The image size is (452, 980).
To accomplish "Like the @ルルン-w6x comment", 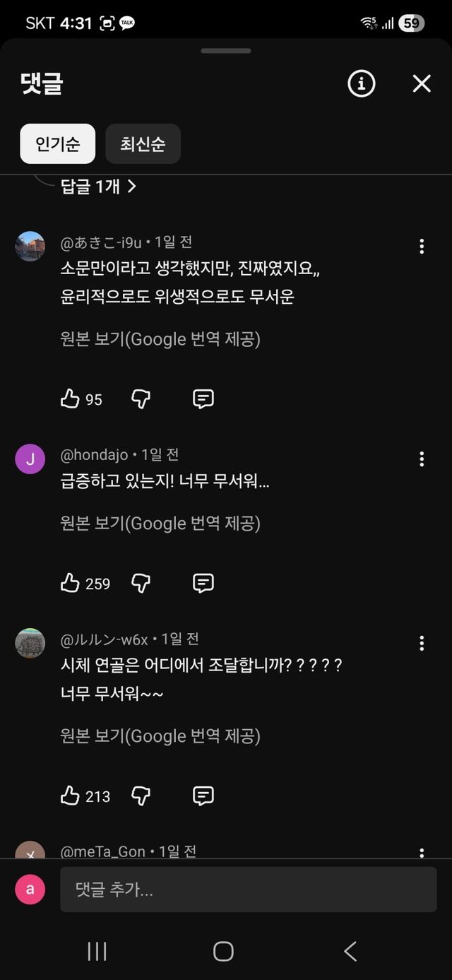I will pos(70,796).
